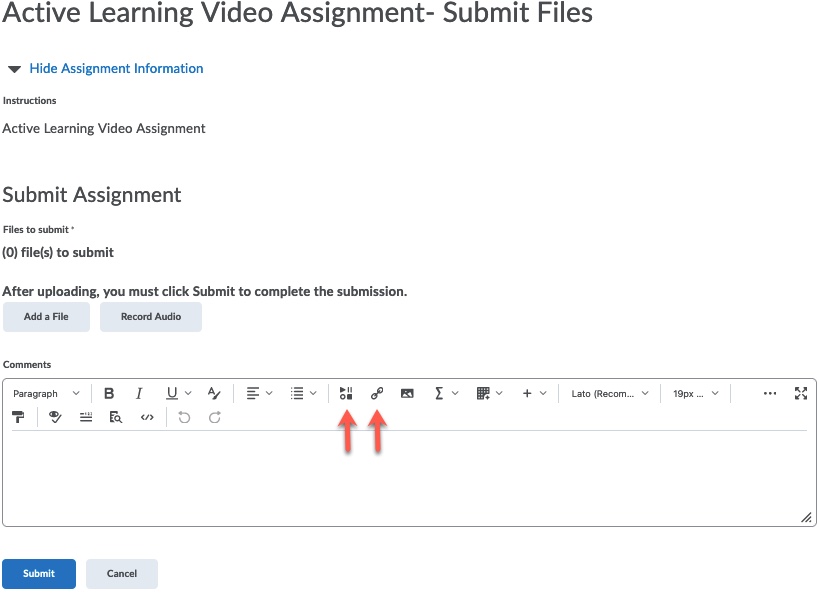Viewport: 819px width, 593px height.
Task: Click the undo arrow icon
Action: pos(184,418)
